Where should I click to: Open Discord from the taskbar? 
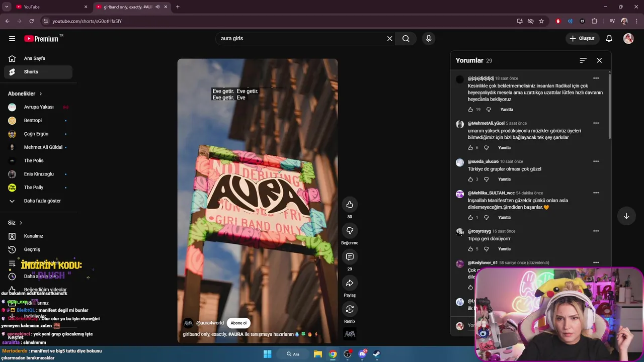[x=362, y=354]
